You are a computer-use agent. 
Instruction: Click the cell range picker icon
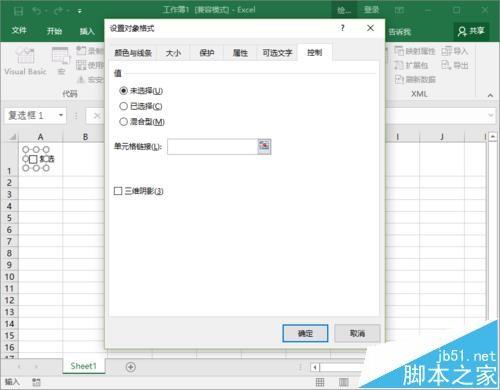[x=264, y=147]
